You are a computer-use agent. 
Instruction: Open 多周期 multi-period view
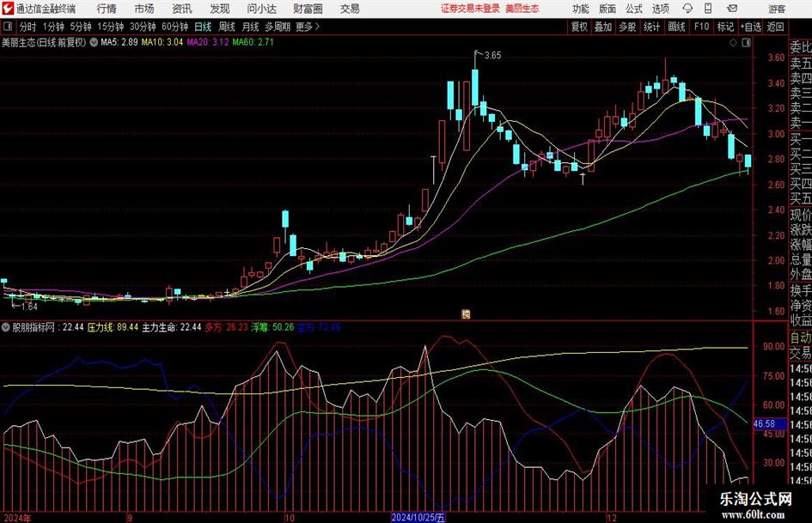tap(278, 27)
